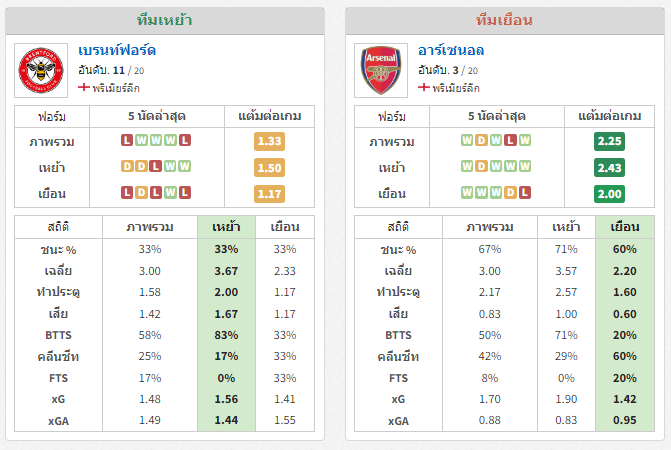Select the เยือน column tab in Arsenal stats
The height and width of the screenshot is (450, 671).
click(624, 227)
